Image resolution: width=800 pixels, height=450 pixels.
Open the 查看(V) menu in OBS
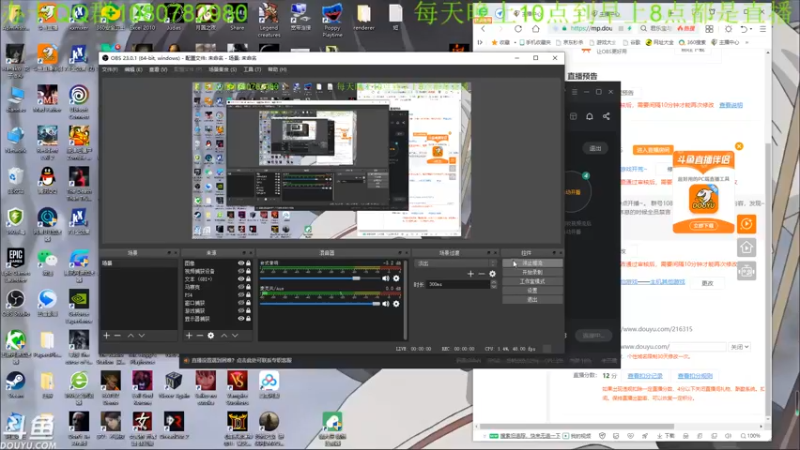pyautogui.click(x=158, y=69)
